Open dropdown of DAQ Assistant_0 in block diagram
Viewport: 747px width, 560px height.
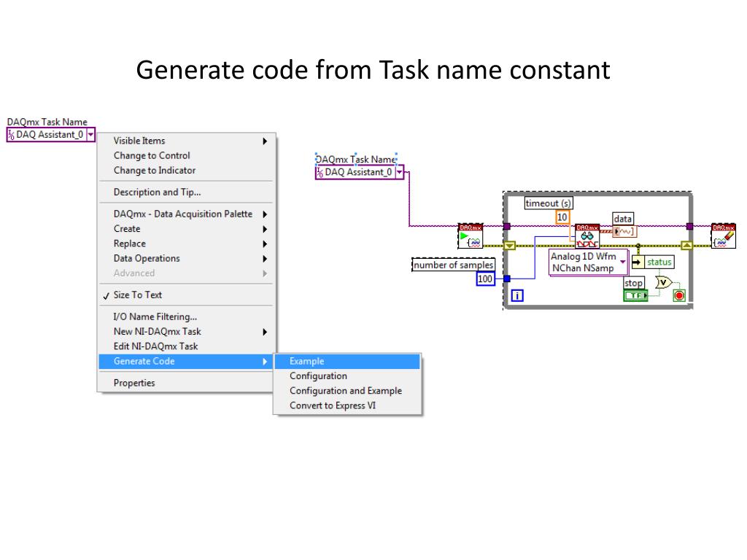(399, 173)
